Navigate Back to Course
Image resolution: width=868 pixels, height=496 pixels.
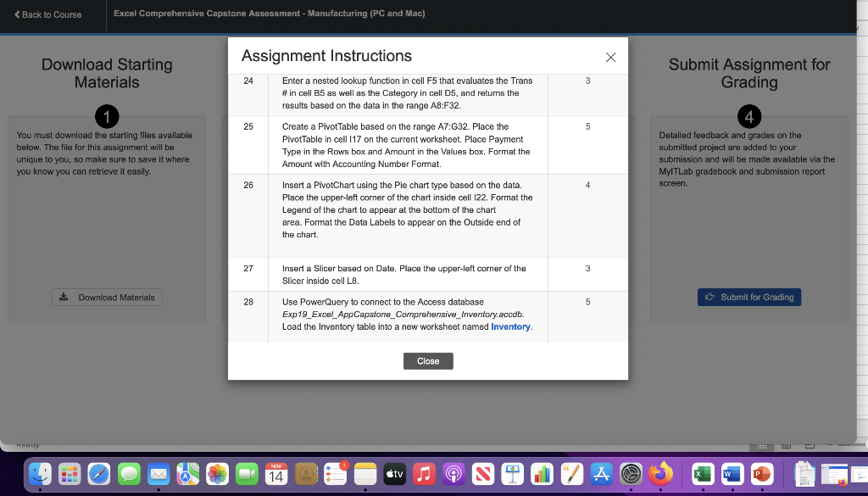pos(49,15)
